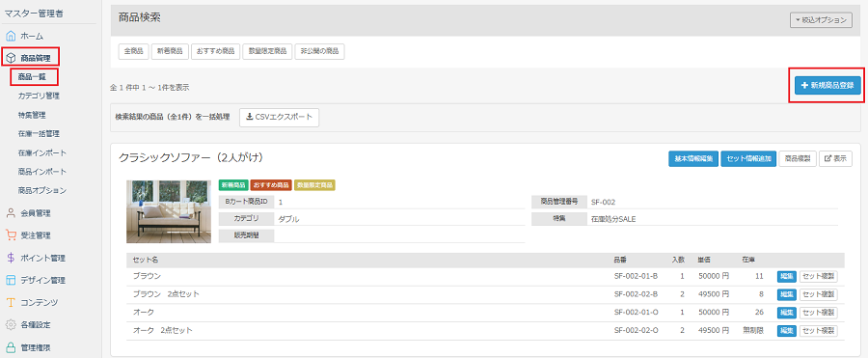
Task: Click the lock icon beside 管理権限
Action: click(x=11, y=347)
